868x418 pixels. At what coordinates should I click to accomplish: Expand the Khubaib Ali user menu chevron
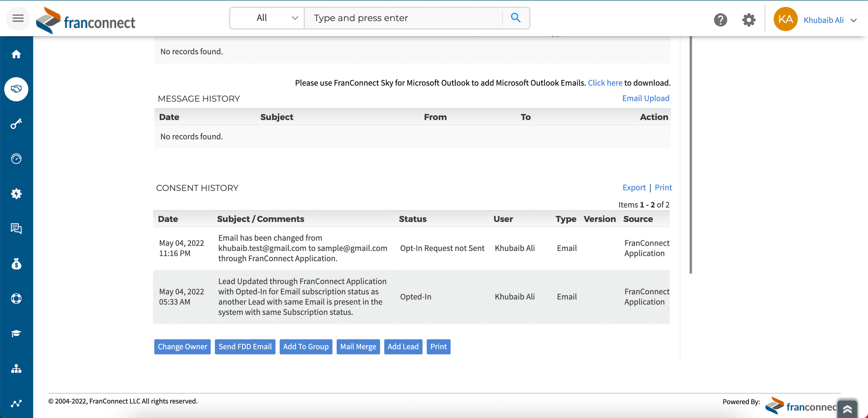(854, 20)
